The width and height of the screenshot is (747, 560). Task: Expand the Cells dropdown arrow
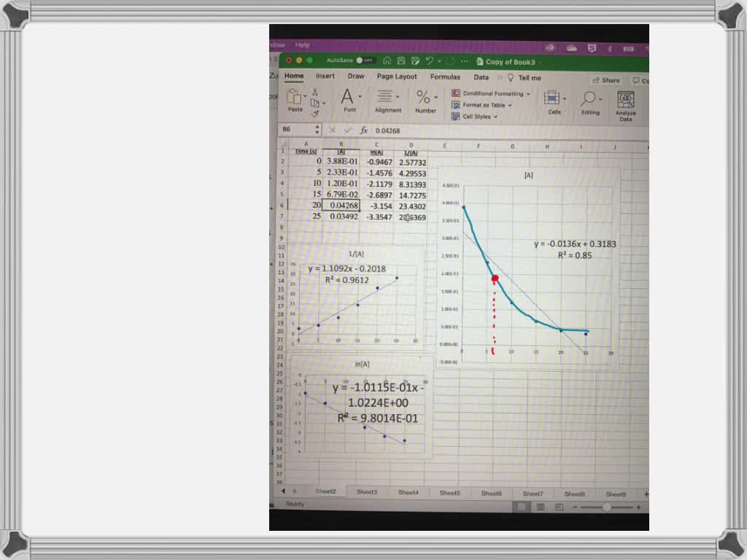(x=565, y=98)
